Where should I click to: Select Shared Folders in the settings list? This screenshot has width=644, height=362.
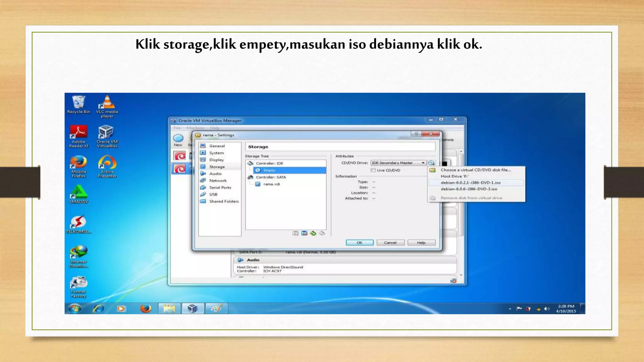pyautogui.click(x=219, y=201)
